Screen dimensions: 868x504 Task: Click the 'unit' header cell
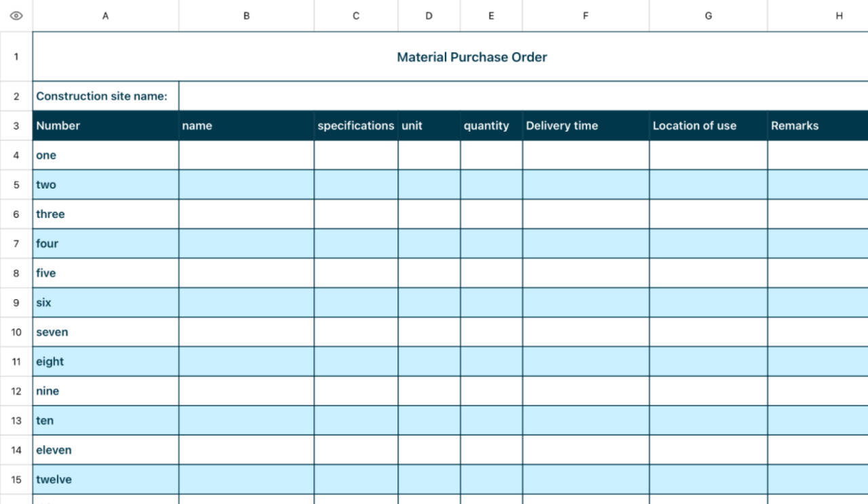429,125
